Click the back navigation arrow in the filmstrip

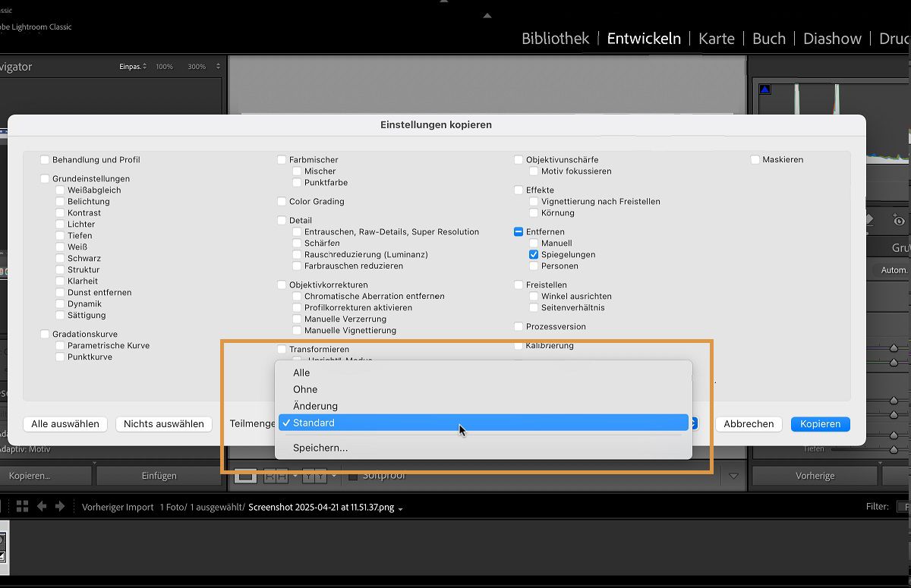tap(42, 506)
